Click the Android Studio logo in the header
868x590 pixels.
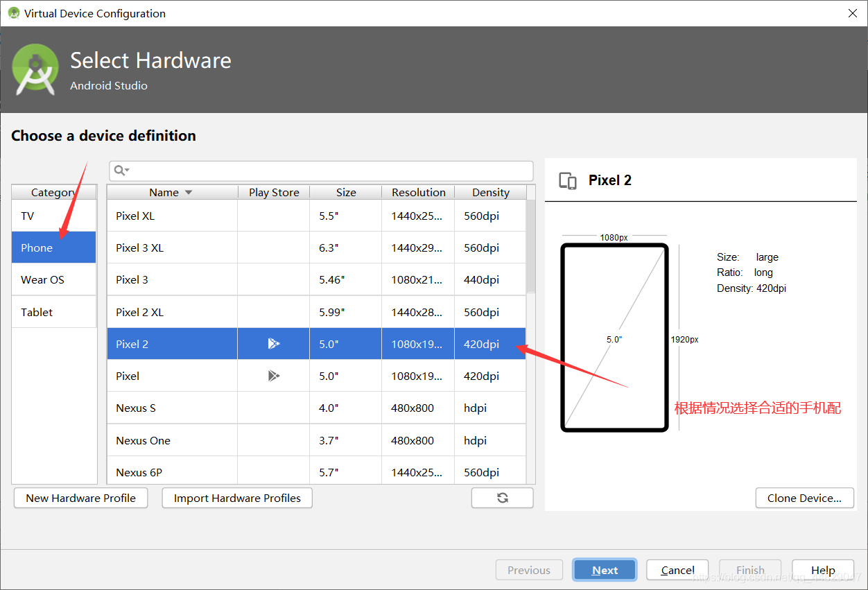(35, 69)
